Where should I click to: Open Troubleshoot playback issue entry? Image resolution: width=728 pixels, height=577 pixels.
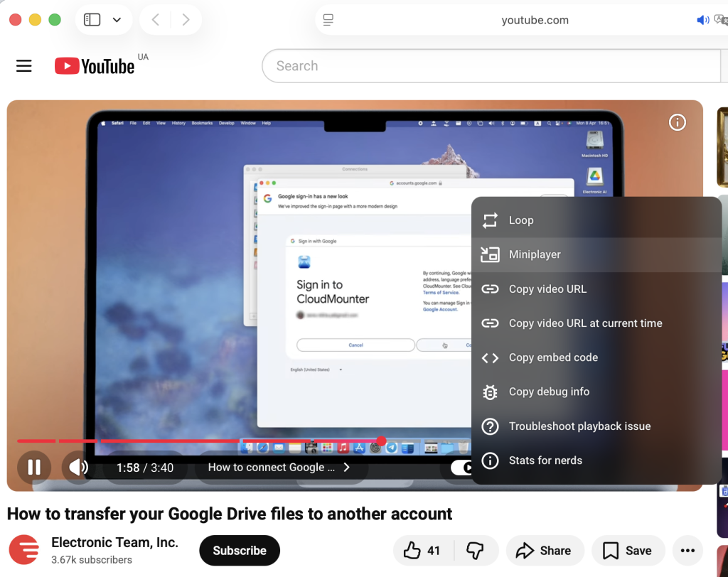click(x=596, y=426)
